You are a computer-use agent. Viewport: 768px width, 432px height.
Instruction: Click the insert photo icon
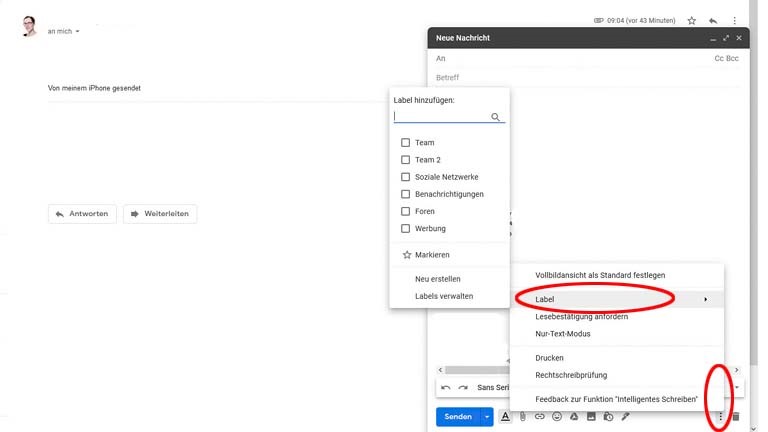pos(591,416)
